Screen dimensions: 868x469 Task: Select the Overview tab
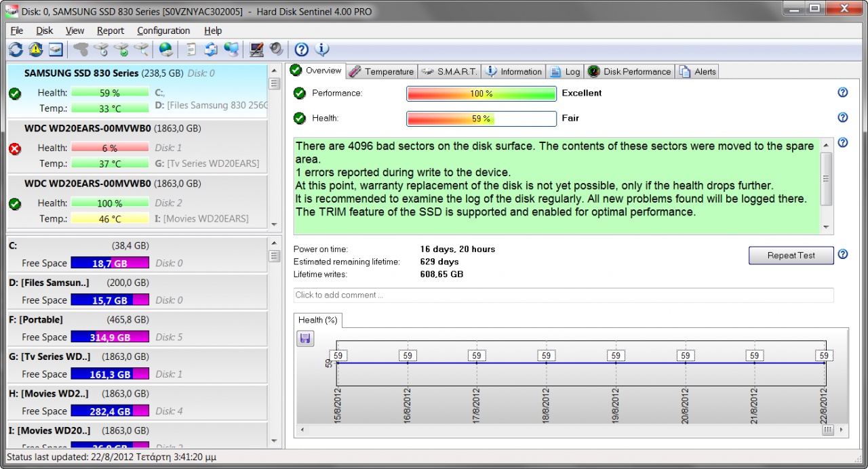pyautogui.click(x=316, y=70)
